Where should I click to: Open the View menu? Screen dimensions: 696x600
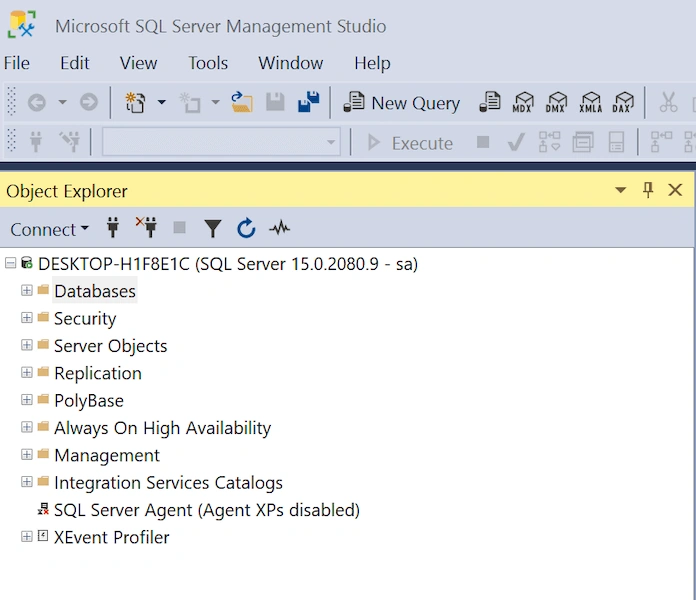pyautogui.click(x=138, y=63)
